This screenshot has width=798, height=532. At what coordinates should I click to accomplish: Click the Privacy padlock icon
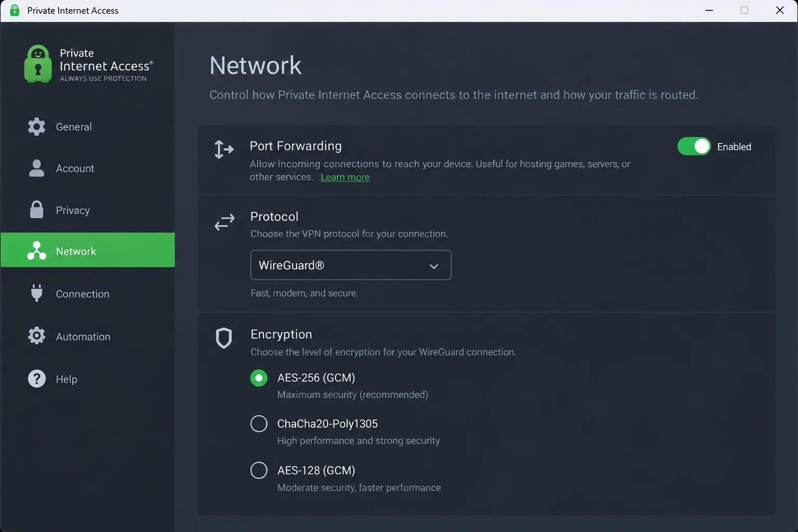point(36,209)
